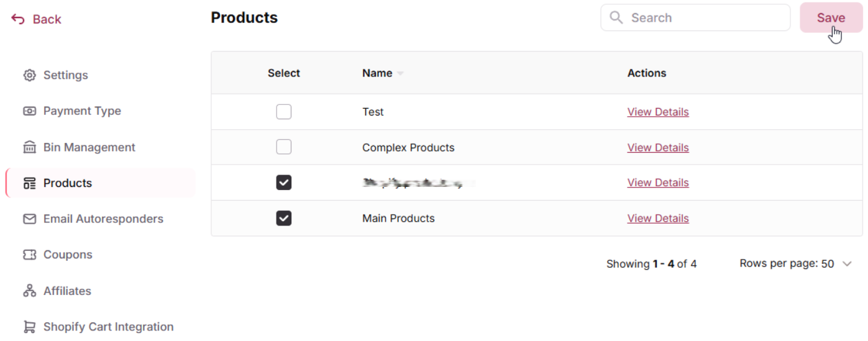Click the Email Autoresponders envelope icon

[29, 219]
